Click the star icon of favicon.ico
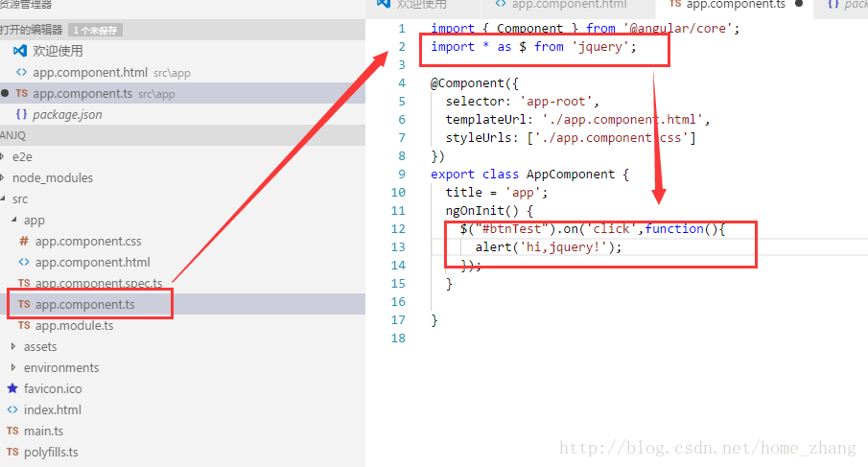Image resolution: width=868 pixels, height=467 pixels. point(12,388)
